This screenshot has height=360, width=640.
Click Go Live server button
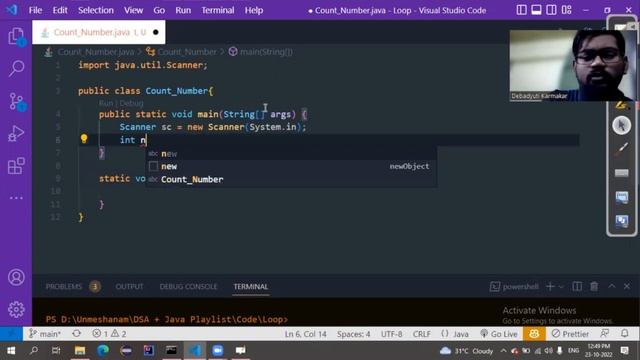pos(499,334)
